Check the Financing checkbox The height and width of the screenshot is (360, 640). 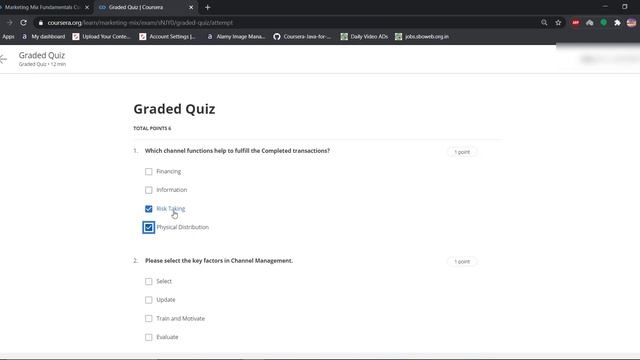pos(149,171)
